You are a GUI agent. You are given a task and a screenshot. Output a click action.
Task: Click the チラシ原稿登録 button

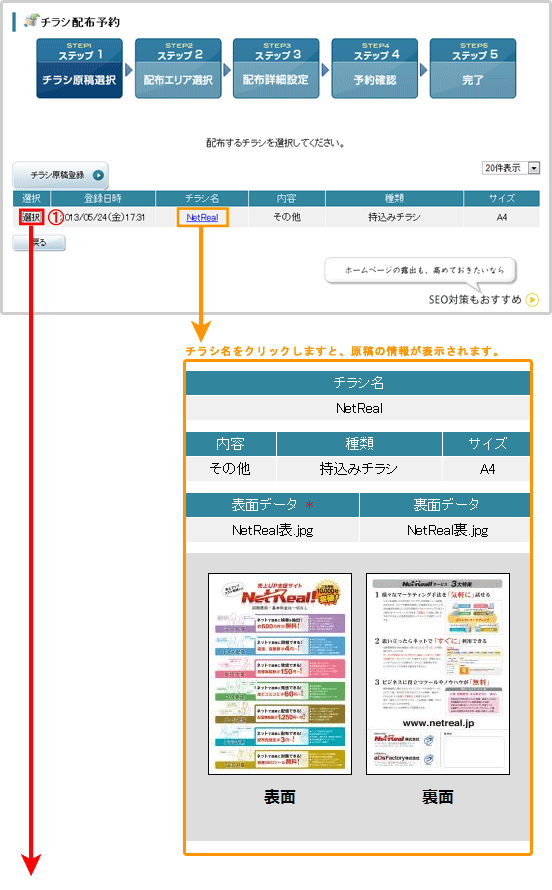pyautogui.click(x=60, y=175)
